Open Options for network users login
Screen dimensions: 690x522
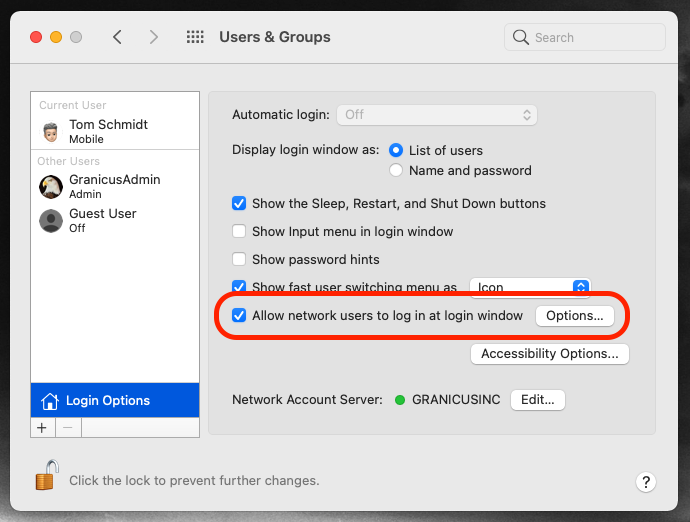click(x=574, y=315)
